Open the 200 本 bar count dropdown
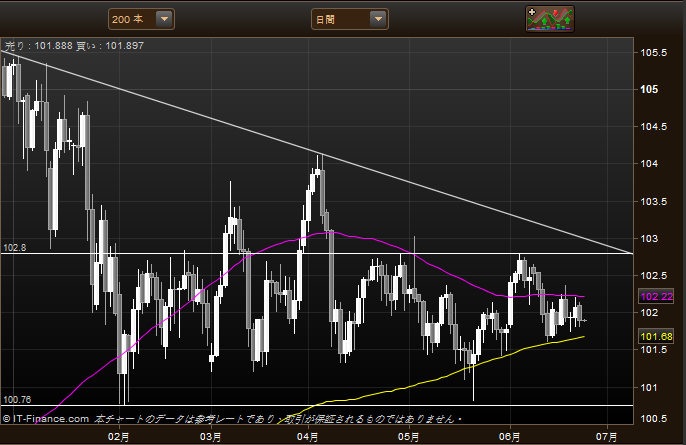 (x=141, y=19)
